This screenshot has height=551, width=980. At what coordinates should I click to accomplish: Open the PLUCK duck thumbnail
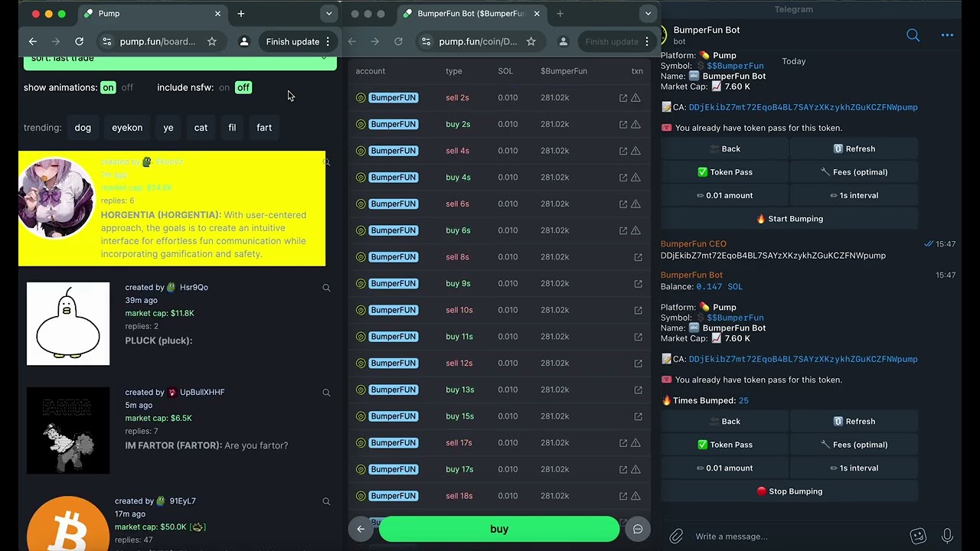click(x=68, y=324)
